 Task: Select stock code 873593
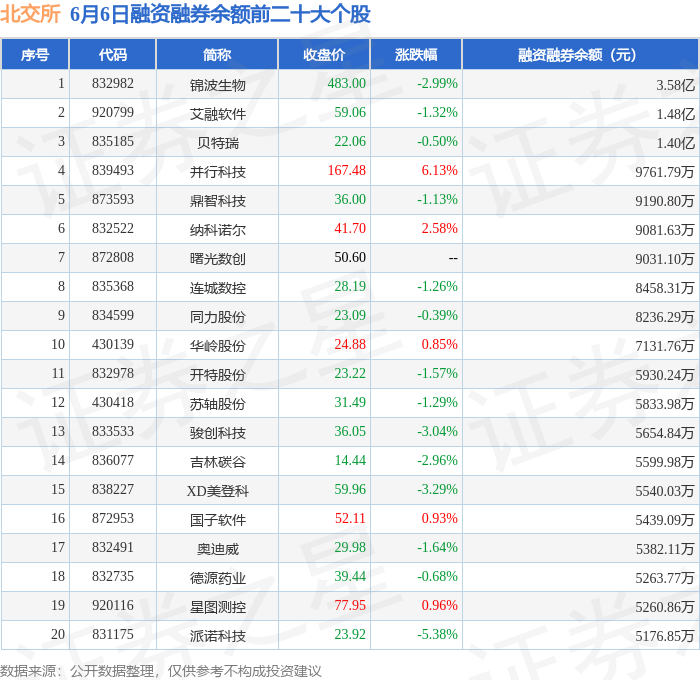click(x=112, y=200)
